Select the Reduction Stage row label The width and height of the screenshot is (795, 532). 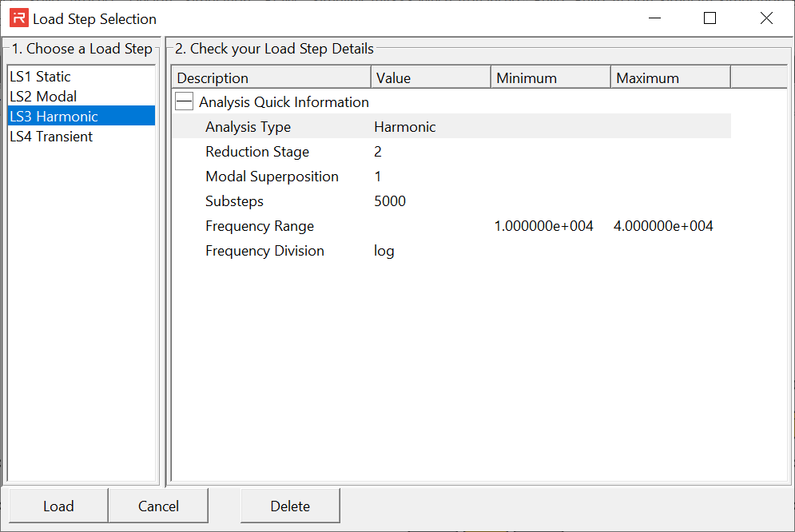coord(257,152)
